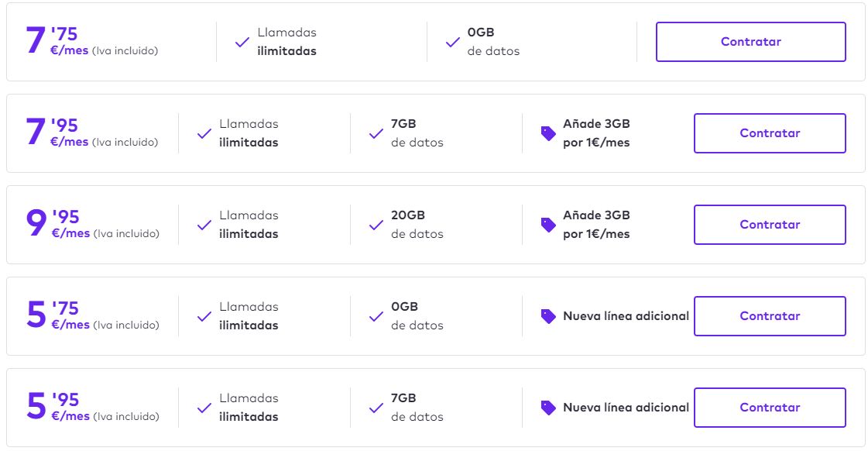The image size is (868, 451).
Task: Click Contratar for the 7'75 €/mes plan
Action: (x=750, y=42)
